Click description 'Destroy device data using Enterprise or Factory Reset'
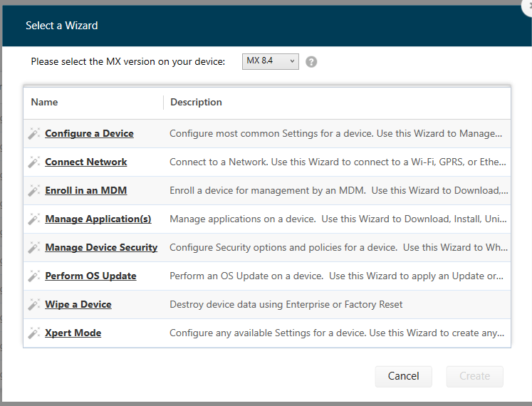 [x=286, y=305]
